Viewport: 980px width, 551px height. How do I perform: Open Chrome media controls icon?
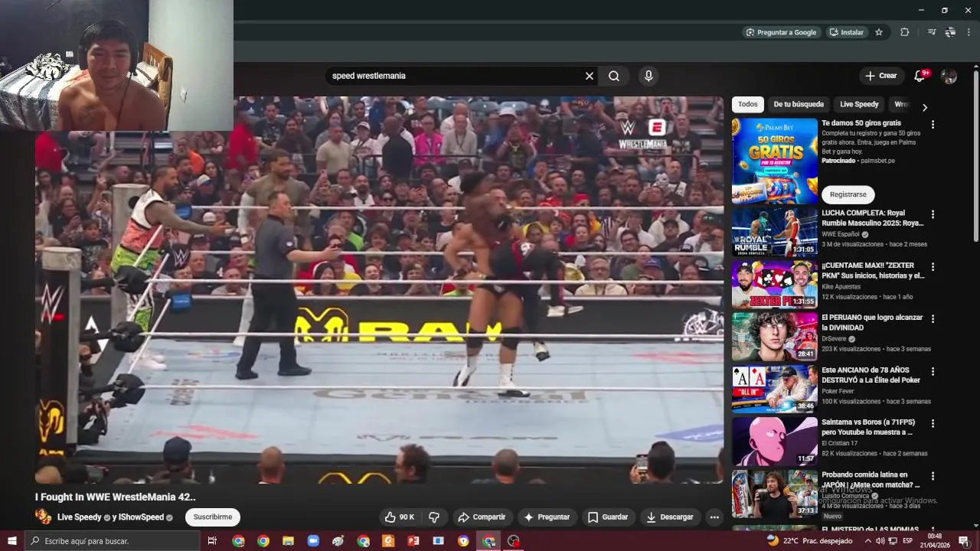(x=932, y=32)
